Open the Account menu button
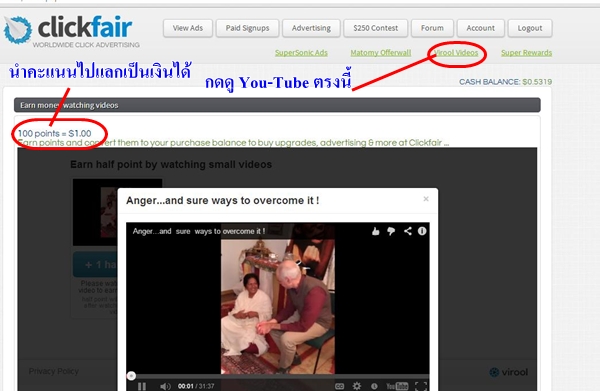The image size is (600, 391). (480, 28)
